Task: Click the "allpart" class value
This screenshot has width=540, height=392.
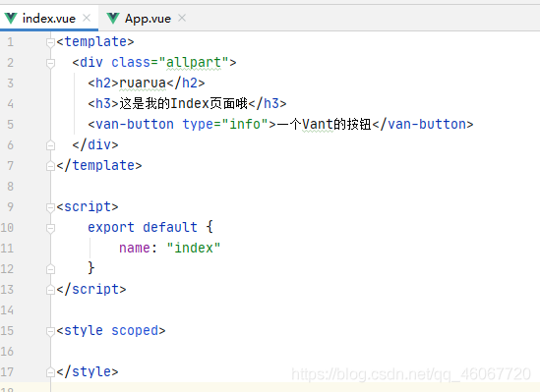Action: tap(194, 62)
